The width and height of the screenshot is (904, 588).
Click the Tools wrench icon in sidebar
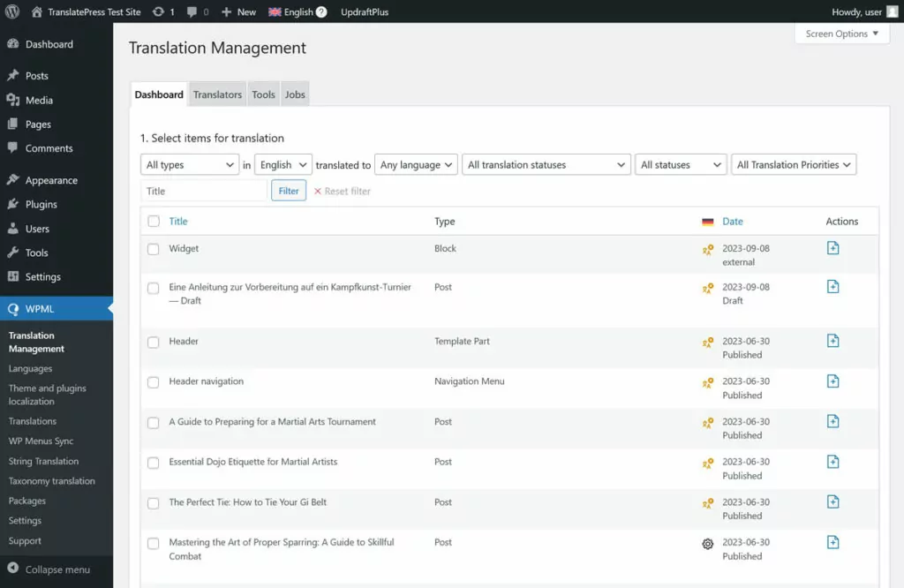(x=12, y=253)
